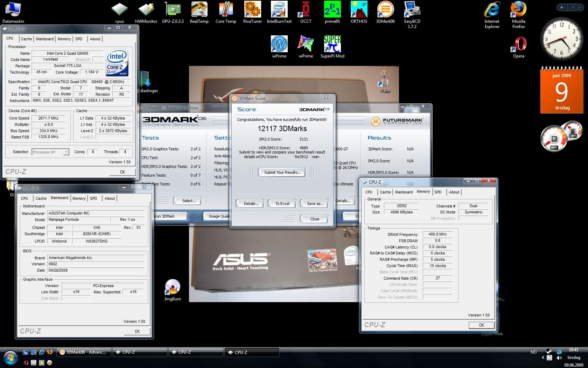Open the OCCT desktop icon
Screen dimensions: 588x368
306,13
